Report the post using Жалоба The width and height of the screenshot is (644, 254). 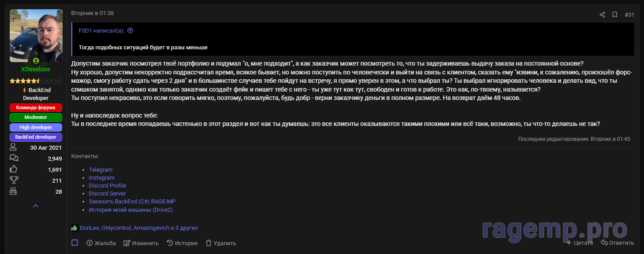[101, 243]
